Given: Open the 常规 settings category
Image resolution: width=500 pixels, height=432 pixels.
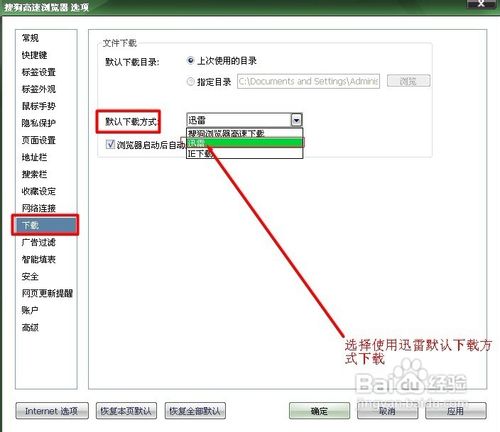Looking at the screenshot, I should pyautogui.click(x=30, y=38).
